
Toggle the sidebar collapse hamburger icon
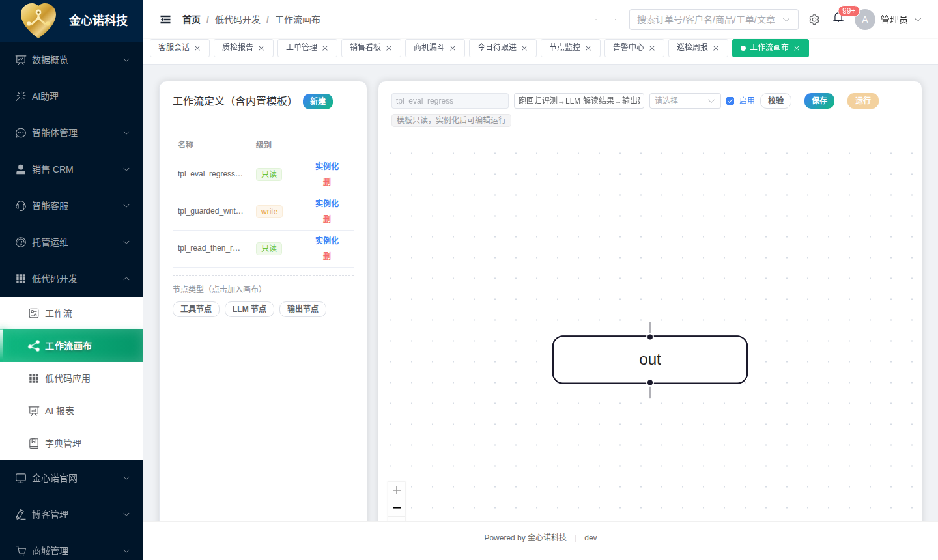point(165,20)
